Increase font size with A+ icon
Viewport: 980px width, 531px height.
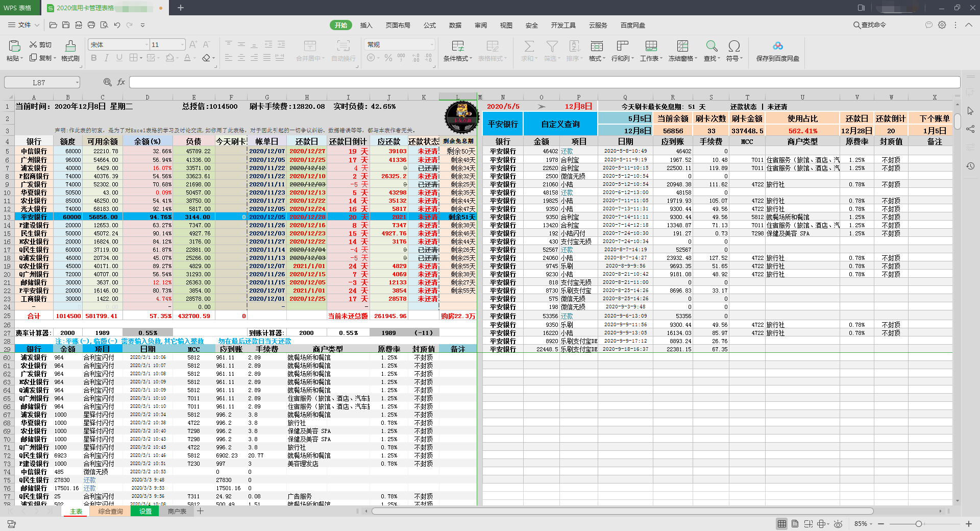coord(193,44)
